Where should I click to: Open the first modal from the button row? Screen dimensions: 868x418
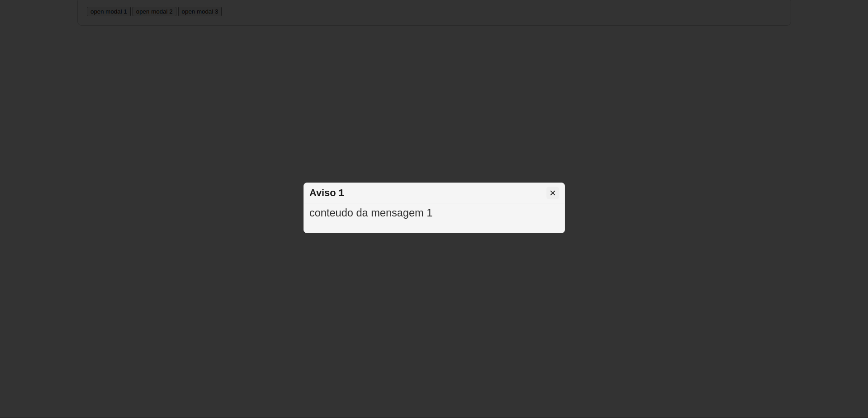(109, 12)
